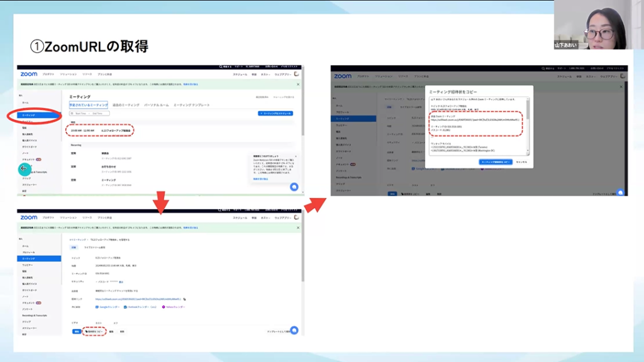Click 参加 in the meeting details page header

[x=254, y=217]
